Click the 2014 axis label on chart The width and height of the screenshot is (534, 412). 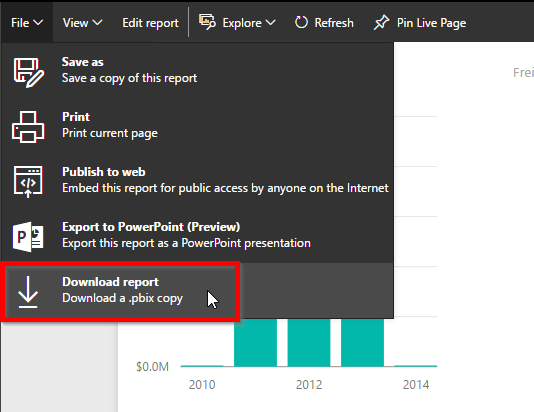416,385
